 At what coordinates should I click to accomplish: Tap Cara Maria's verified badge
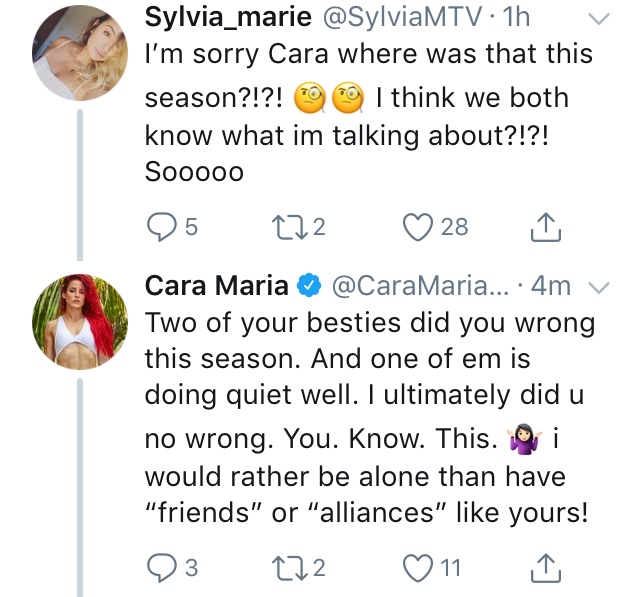(309, 286)
